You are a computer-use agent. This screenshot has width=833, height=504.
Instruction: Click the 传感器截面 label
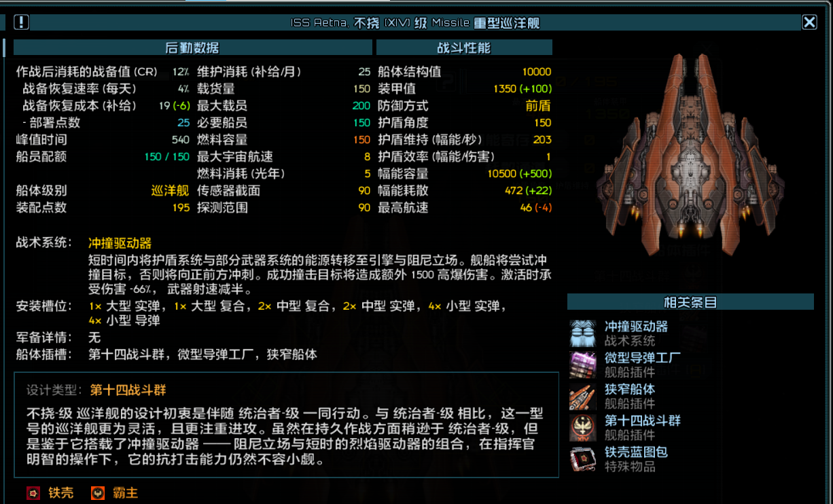pos(228,191)
